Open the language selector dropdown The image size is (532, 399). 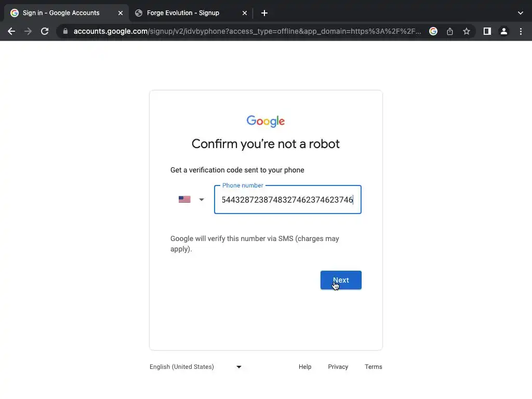coord(196,367)
